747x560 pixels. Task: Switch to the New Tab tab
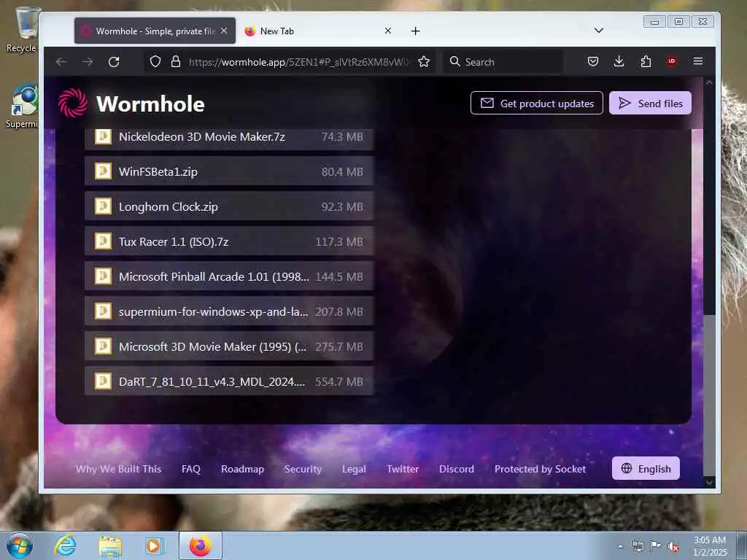(x=317, y=31)
